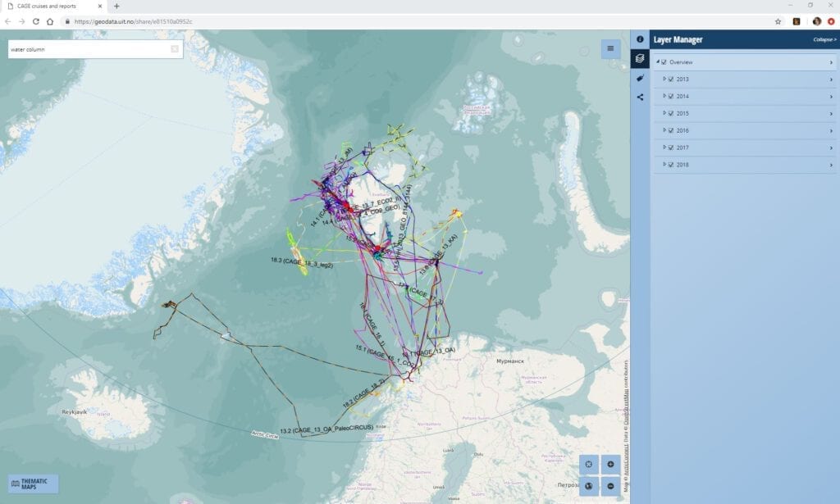Close the CAGE cruises and reports tab
The height and width of the screenshot is (504, 840).
(99, 7)
